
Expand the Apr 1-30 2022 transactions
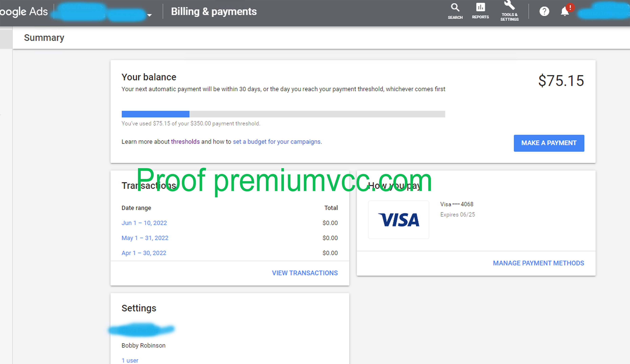144,252
